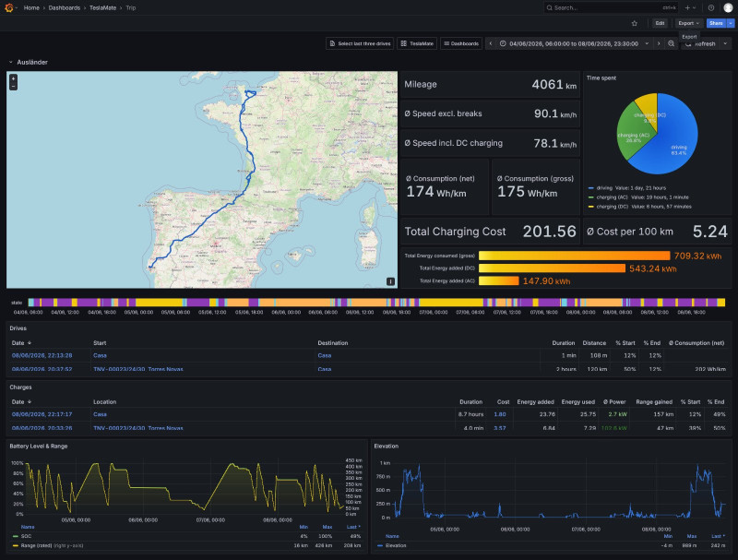Sort Charges table by Date

click(x=21, y=402)
